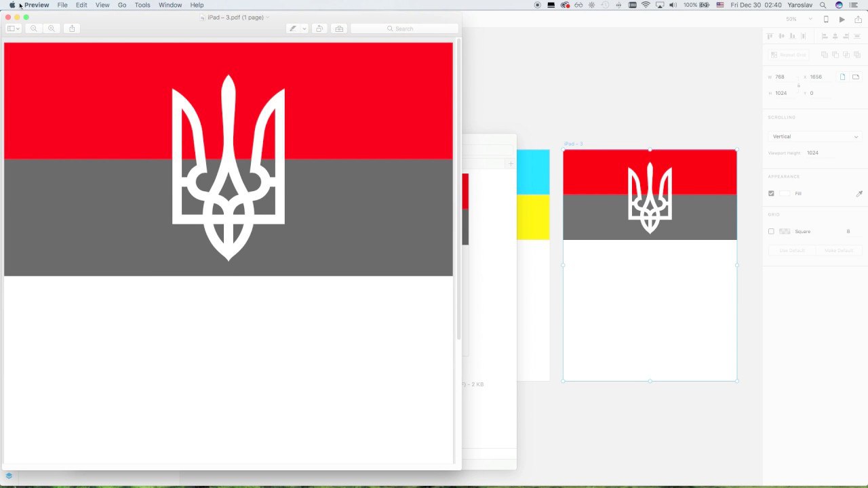
Task: Click the Subtract boolean icon
Action: pyautogui.click(x=835, y=55)
